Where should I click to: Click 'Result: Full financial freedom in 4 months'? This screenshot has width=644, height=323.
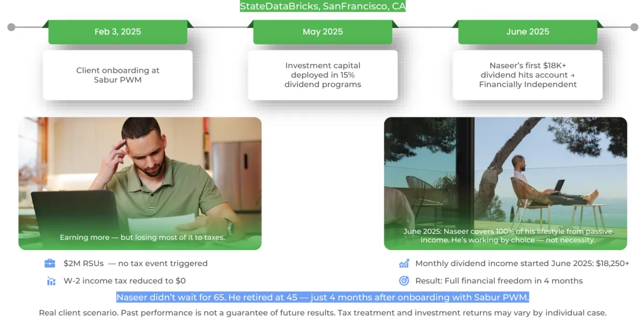499,281
